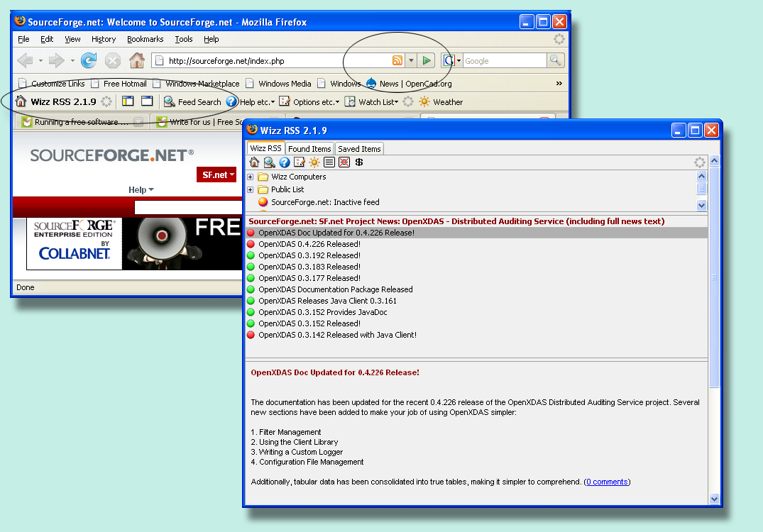Open the Options etc. dropdown in Wizz toolbar
Screen dimensions: 763x532
pyautogui.click(x=310, y=101)
